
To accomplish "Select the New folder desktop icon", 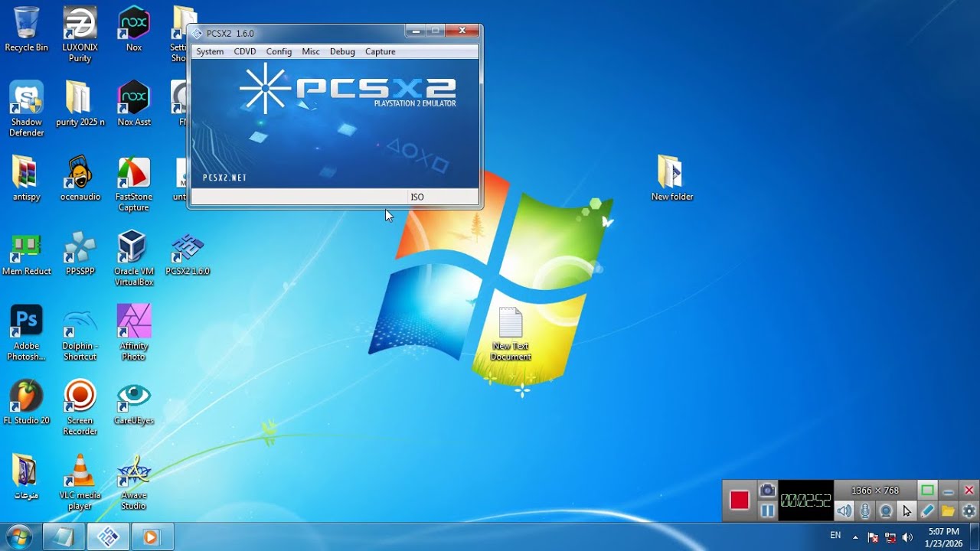I will coord(671,178).
